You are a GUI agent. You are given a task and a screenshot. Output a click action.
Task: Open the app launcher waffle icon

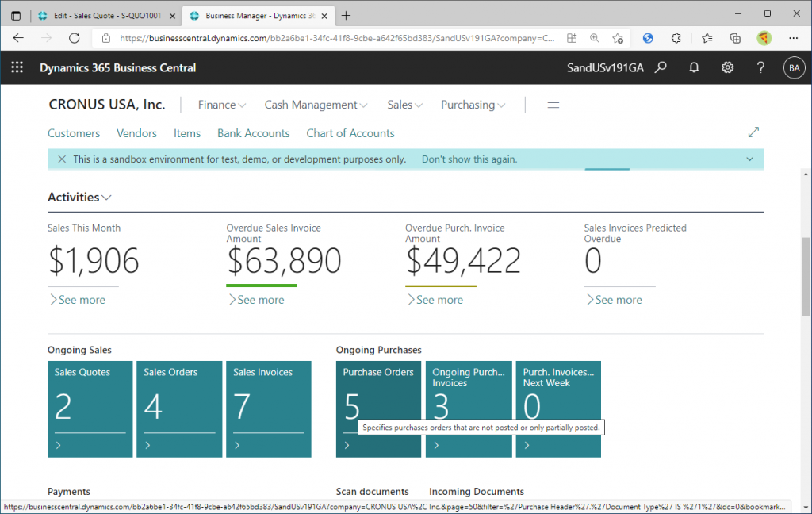pos(17,68)
